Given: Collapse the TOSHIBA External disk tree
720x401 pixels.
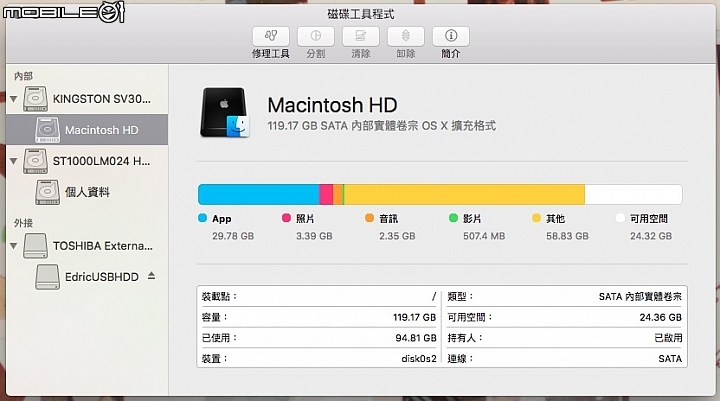Looking at the screenshot, I should 13,246.
